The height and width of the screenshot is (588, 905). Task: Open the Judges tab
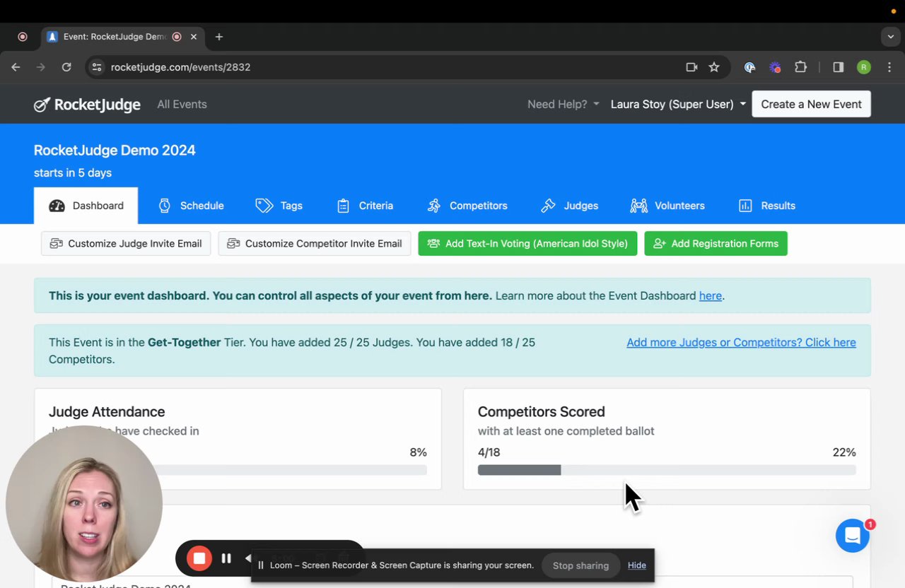[569, 206]
